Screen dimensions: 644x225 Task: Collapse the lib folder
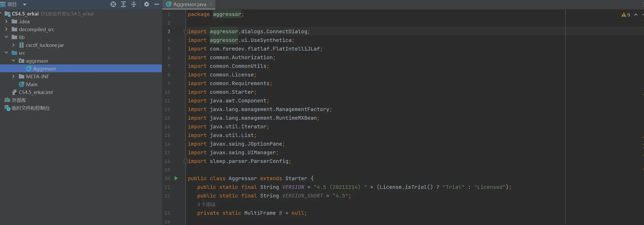pyautogui.click(x=7, y=37)
